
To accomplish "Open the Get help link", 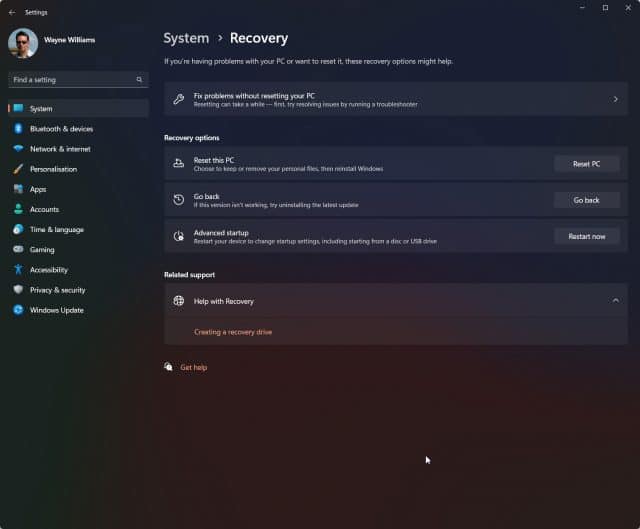I will (193, 367).
